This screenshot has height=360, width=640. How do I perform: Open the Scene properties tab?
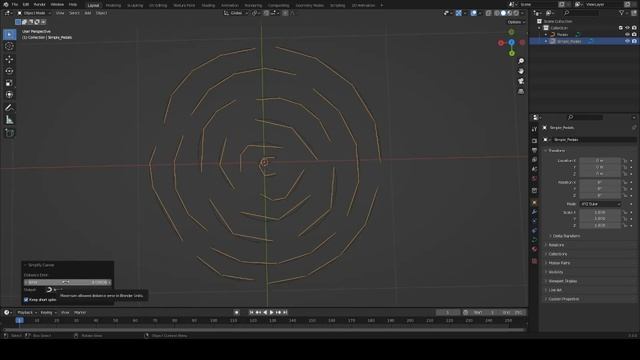coord(534,169)
